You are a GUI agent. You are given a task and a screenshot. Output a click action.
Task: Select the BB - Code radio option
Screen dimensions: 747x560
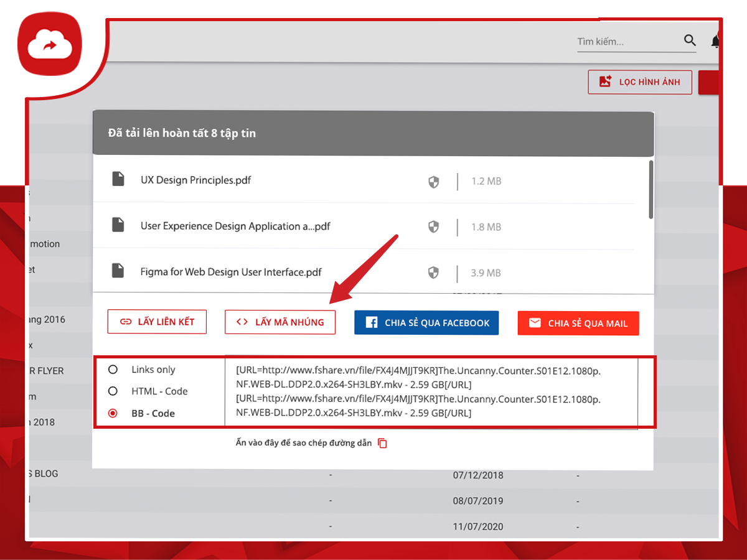coord(113,413)
